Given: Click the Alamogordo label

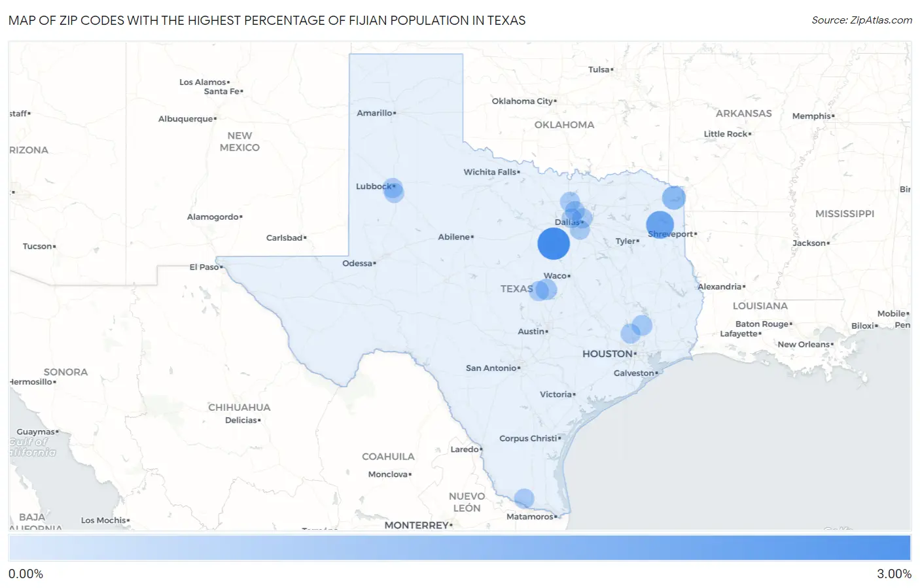Looking at the screenshot, I should point(213,217).
